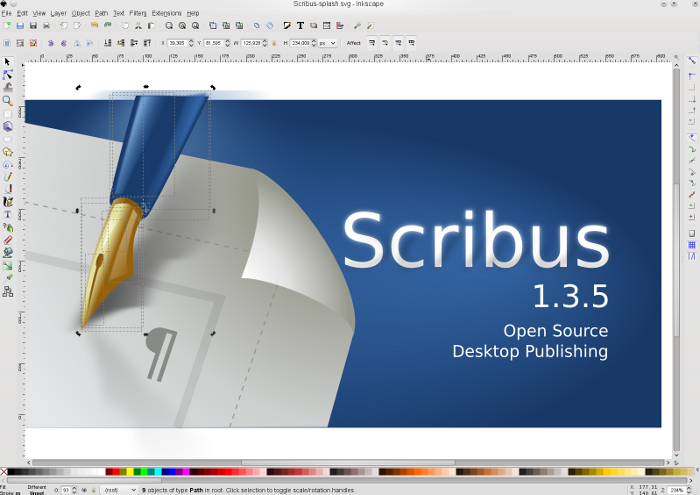Open the Filters menu

(137, 13)
